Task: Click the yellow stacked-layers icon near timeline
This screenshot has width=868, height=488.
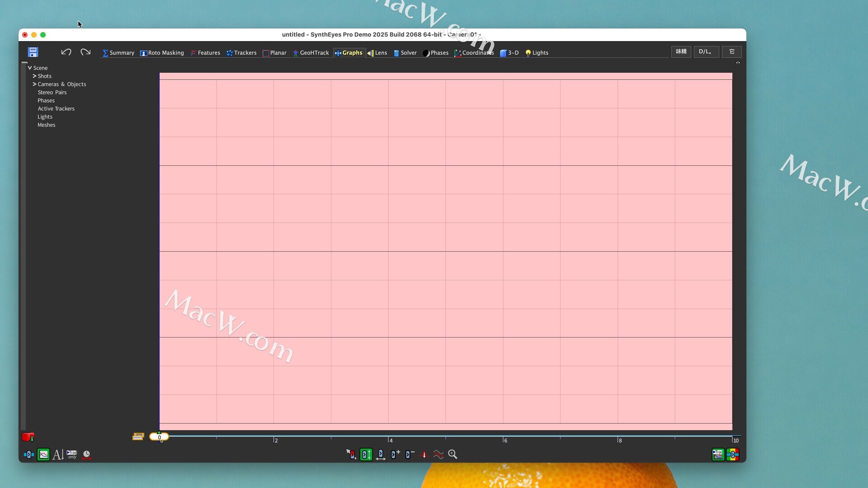Action: [x=138, y=436]
